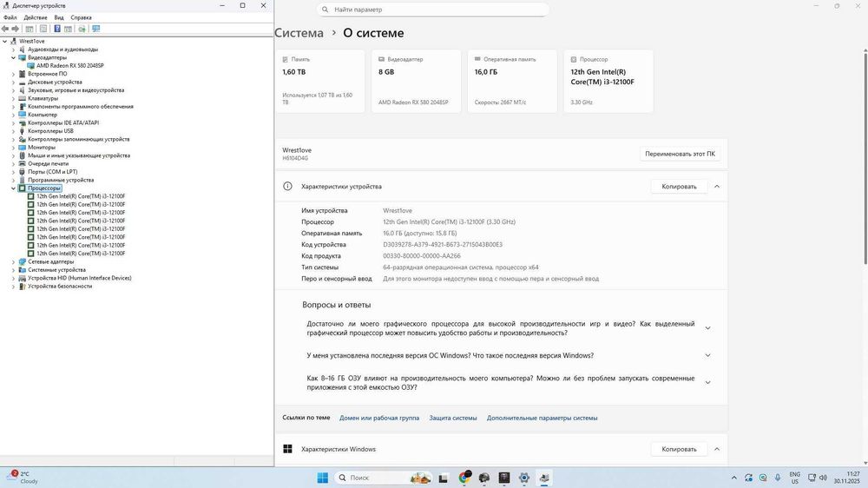Select Контроллеры IDE ATA/ATAPI item
868x488 pixels.
coord(63,123)
